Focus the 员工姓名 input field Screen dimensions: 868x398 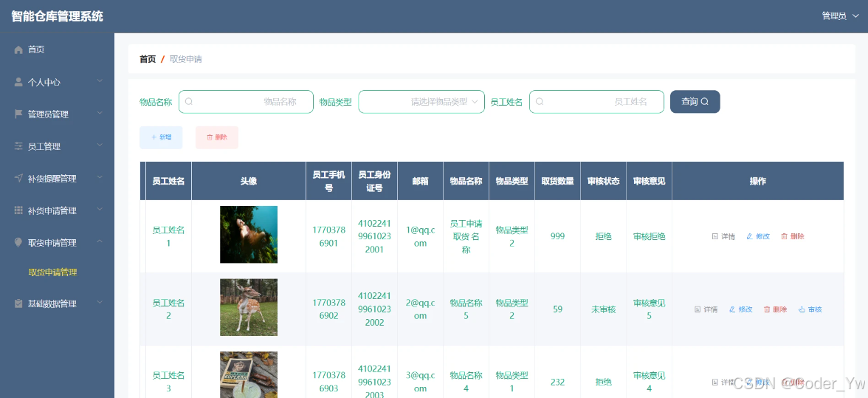point(596,102)
